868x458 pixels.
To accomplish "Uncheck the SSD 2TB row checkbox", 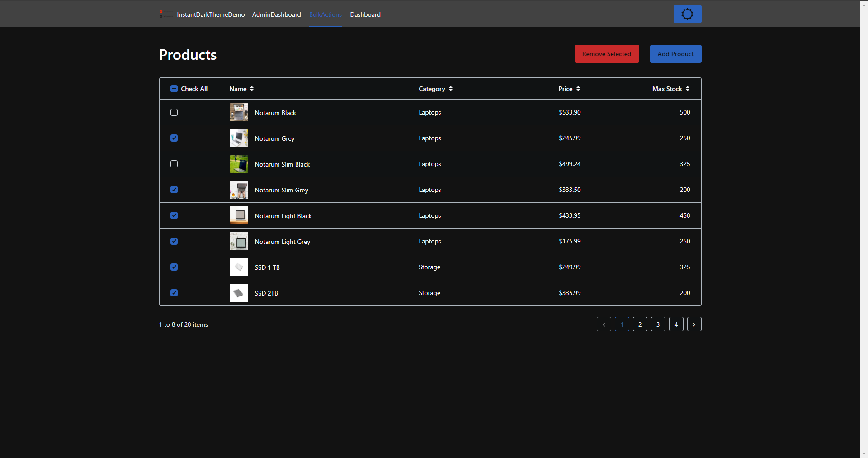I will pos(174,293).
